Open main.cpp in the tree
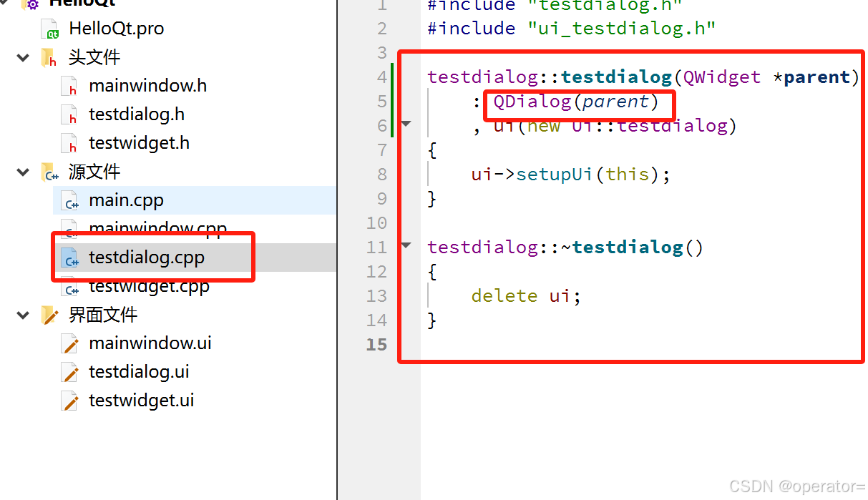868x500 pixels. pyautogui.click(x=126, y=200)
